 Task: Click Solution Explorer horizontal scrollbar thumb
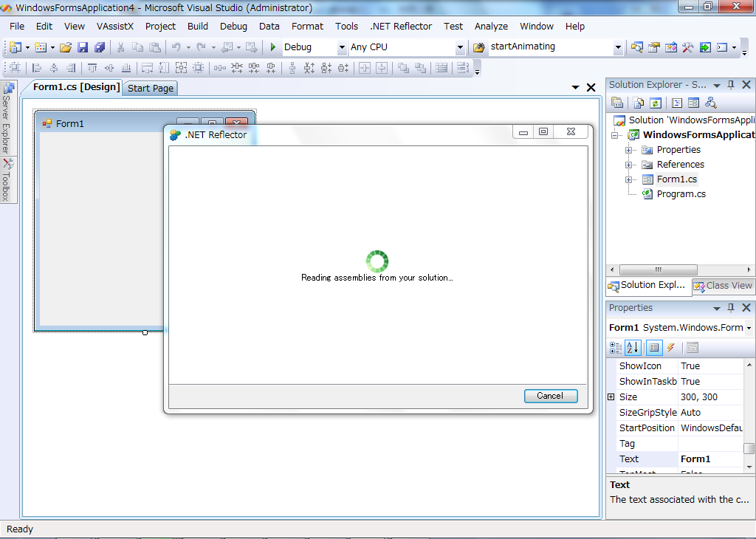click(x=658, y=269)
